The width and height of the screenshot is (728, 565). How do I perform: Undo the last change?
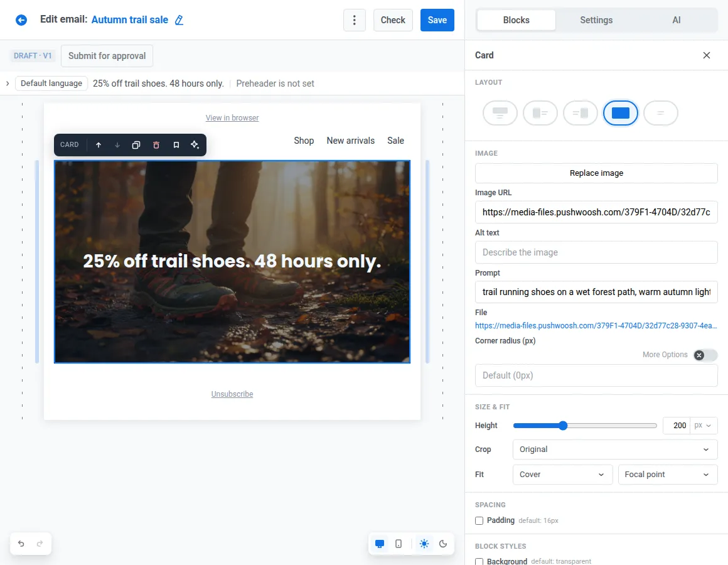21,544
